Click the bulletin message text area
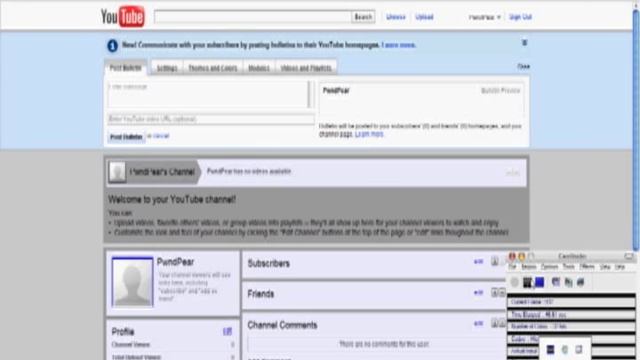The height and width of the screenshot is (360, 640). pyautogui.click(x=208, y=94)
